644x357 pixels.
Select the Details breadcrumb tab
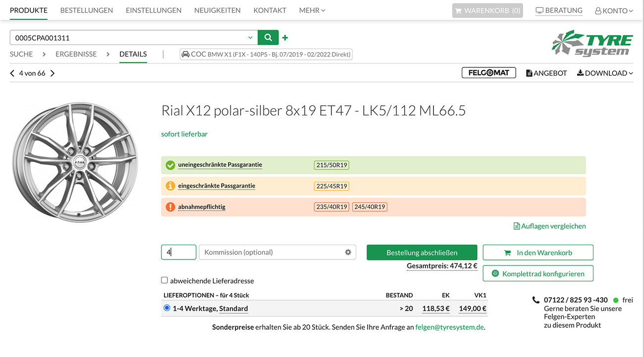pyautogui.click(x=133, y=54)
